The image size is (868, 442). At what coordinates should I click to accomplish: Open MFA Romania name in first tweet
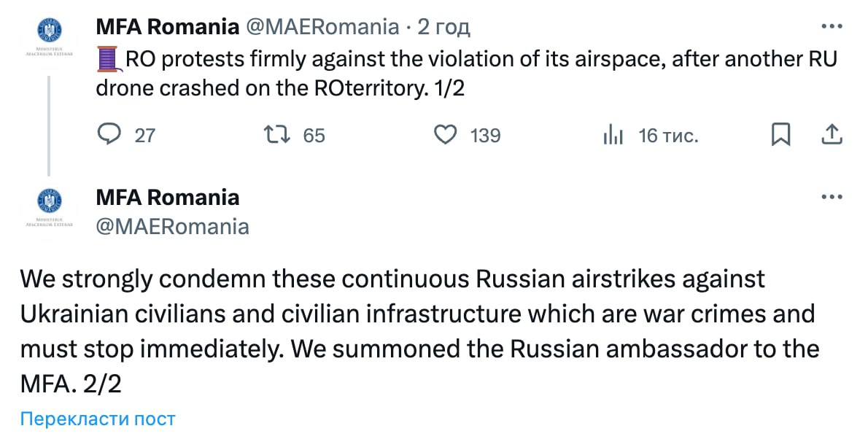[x=168, y=27]
